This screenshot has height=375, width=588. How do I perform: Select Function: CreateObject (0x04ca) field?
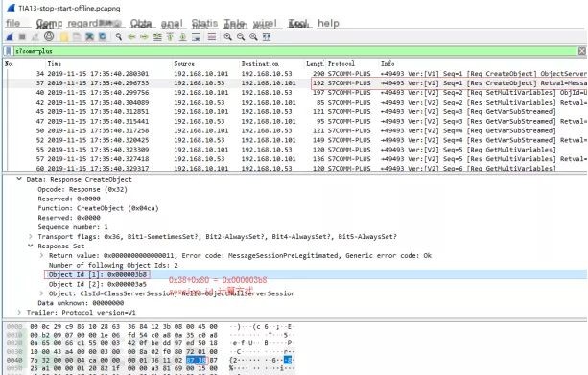click(x=98, y=208)
